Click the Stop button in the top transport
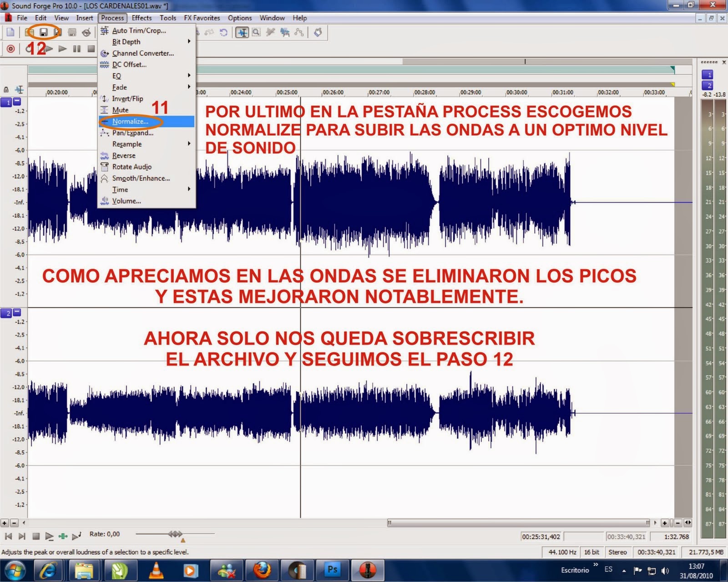728x582 pixels. point(91,49)
